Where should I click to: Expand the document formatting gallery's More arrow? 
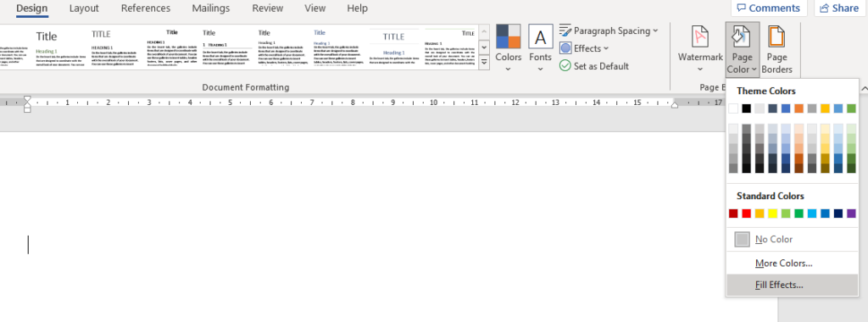[484, 63]
